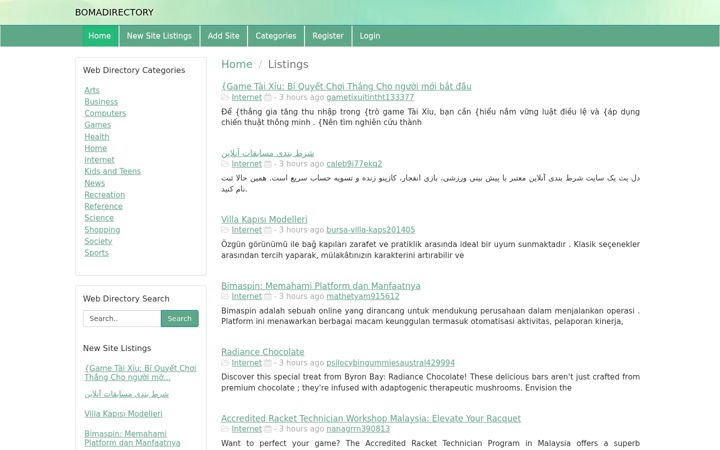The image size is (720, 450).
Task: Open the Computers category
Action: (x=105, y=113)
